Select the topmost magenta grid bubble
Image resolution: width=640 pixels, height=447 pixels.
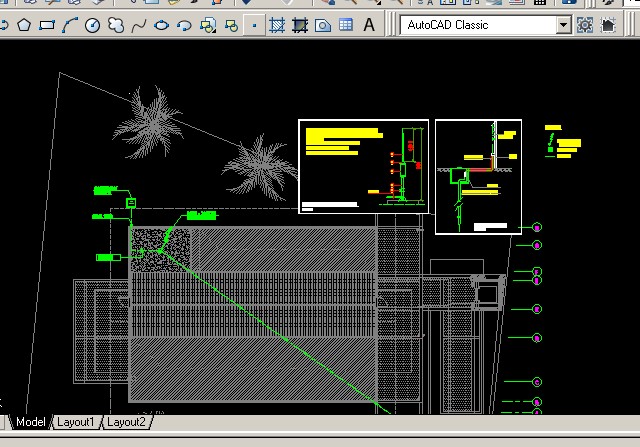537,227
